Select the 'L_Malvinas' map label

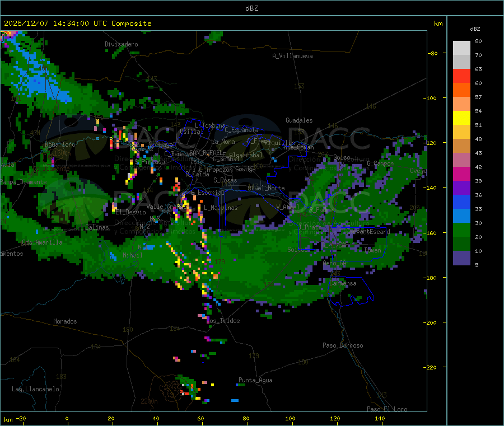(x=221, y=208)
